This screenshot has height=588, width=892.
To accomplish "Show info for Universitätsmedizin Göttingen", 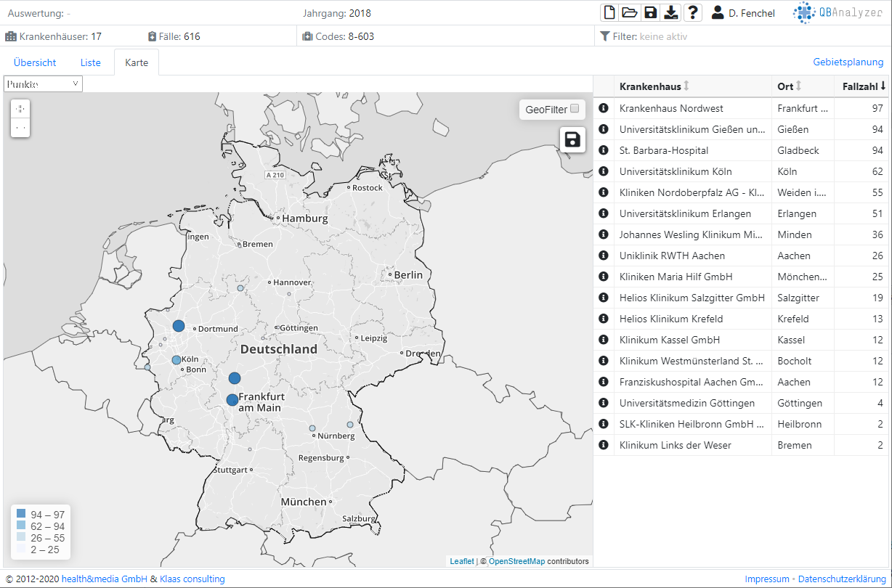I will click(603, 403).
